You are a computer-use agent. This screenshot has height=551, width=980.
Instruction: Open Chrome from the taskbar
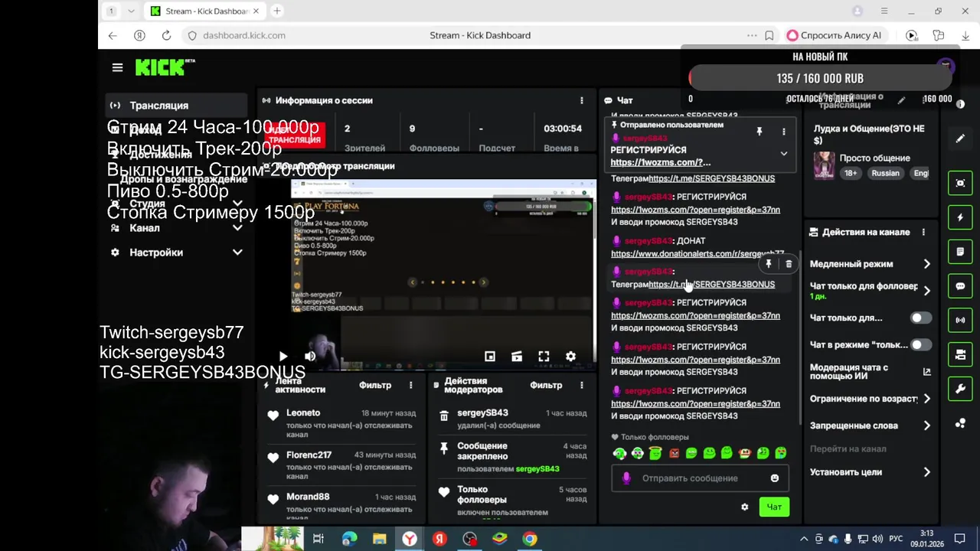[x=529, y=539]
